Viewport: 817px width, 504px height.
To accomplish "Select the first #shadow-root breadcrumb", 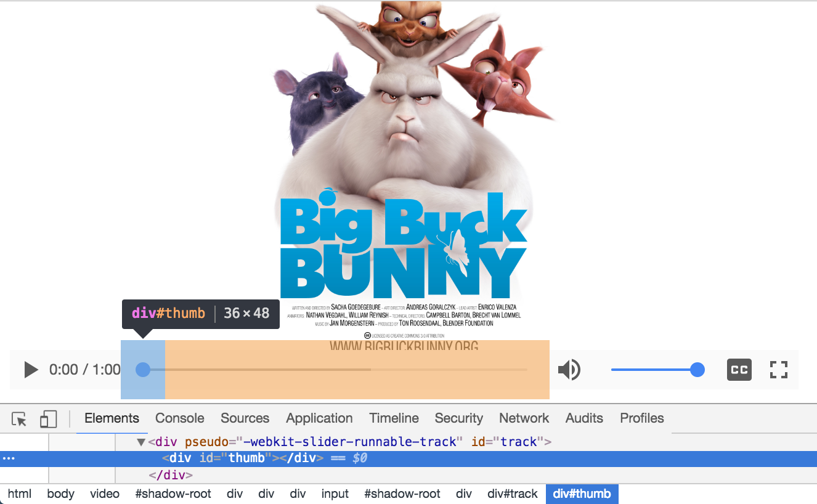I will click(173, 494).
